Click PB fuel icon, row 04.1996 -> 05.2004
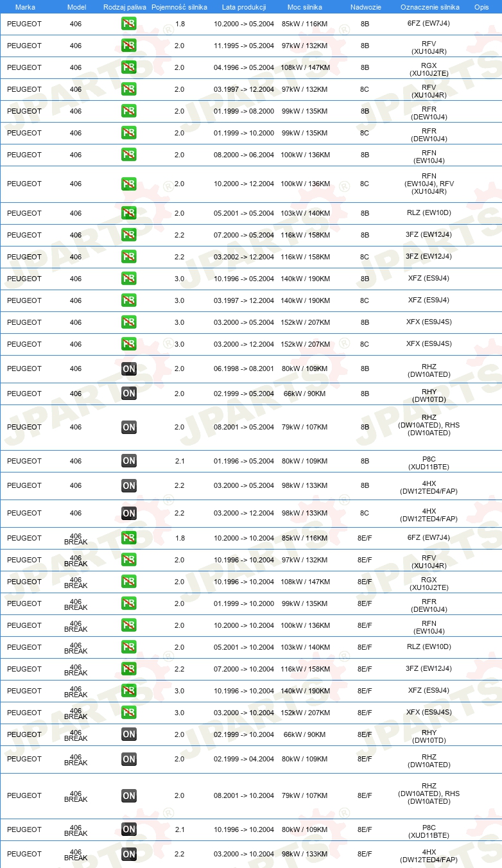Viewport: 502px width, 868px height. (129, 67)
